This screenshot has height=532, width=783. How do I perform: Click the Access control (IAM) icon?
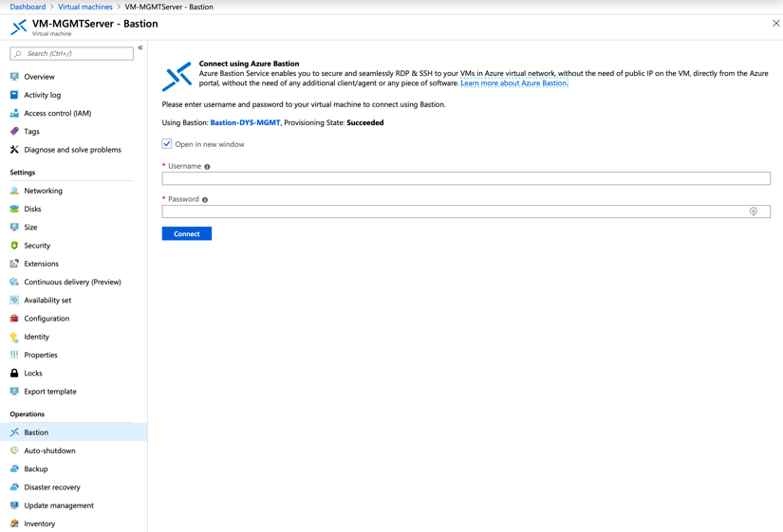tap(14, 113)
